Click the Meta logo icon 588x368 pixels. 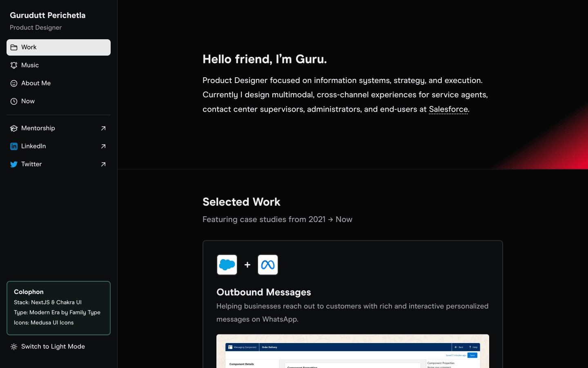(x=268, y=265)
